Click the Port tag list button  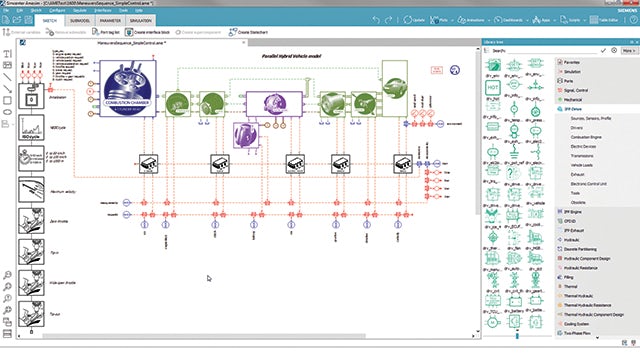point(106,32)
